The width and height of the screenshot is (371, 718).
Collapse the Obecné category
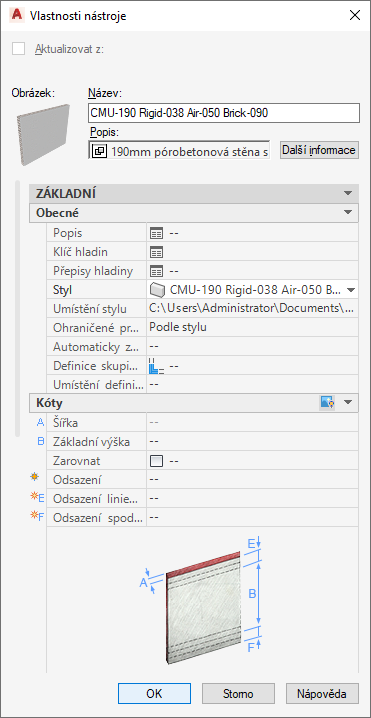(x=349, y=212)
